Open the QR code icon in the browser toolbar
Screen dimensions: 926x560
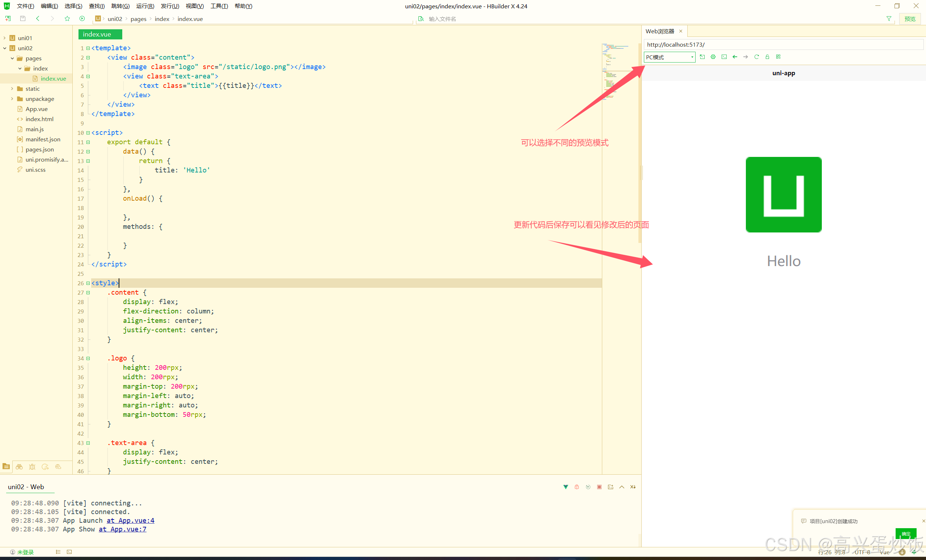(778, 57)
